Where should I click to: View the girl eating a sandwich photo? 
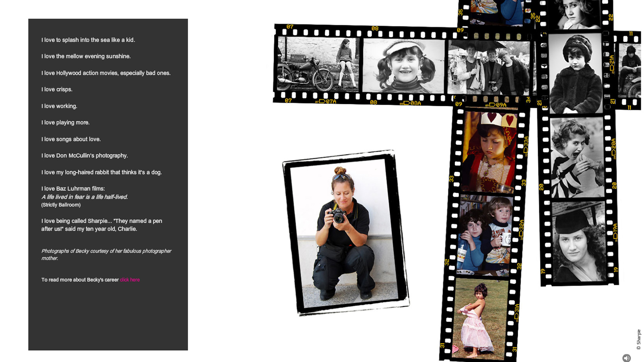[x=577, y=158]
